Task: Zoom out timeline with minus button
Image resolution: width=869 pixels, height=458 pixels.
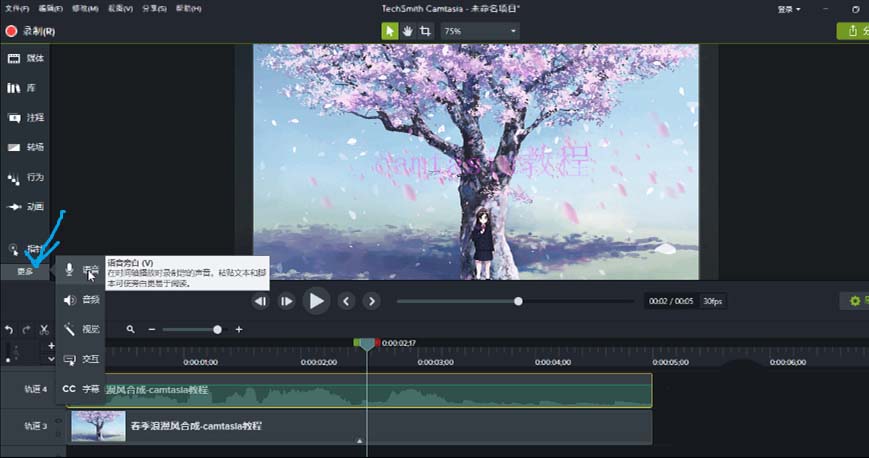Action: 152,329
